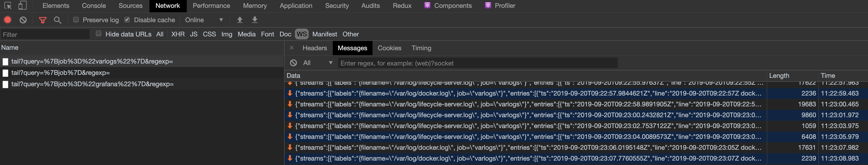Check Hide data URLs checkbox
Image resolution: width=868 pixels, height=165 pixels.
point(98,33)
